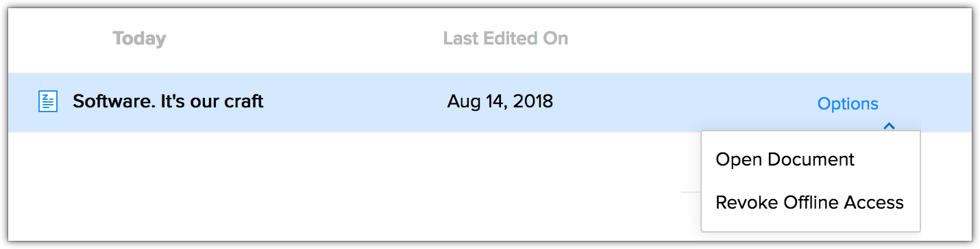Revoke offline access for this document
Image resolution: width=980 pixels, height=249 pixels.
[809, 202]
